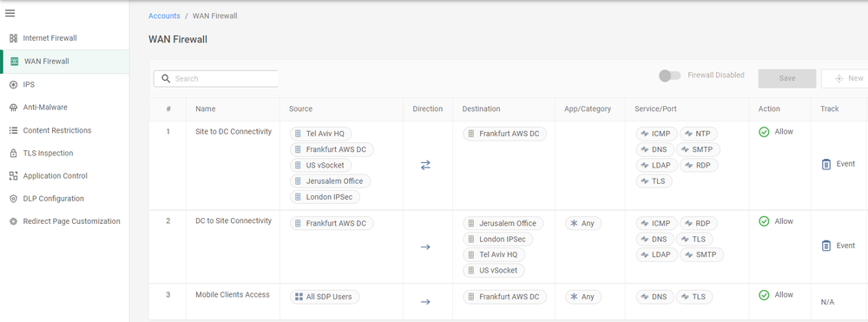Click Jerusalem Office destination in rule 2

click(x=503, y=224)
